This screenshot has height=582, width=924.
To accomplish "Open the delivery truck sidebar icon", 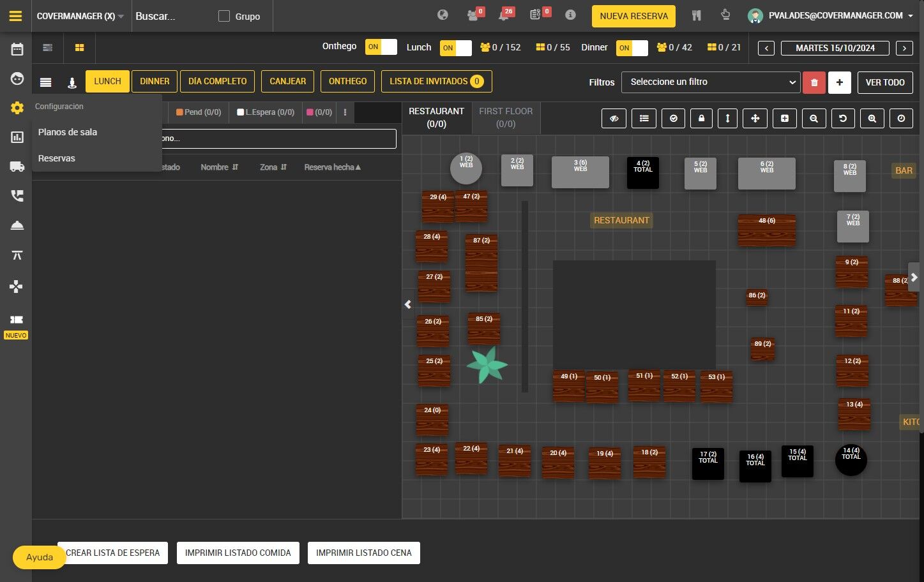I will point(17,167).
